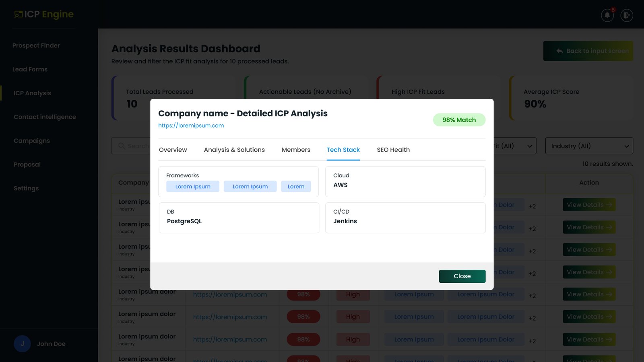Screen dimensions: 644x362
Task: Click the John Doe avatar circle
Action: 22,343
